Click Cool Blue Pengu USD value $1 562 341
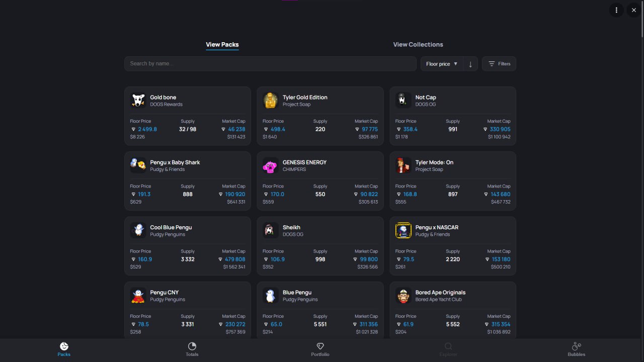Viewport: 644px width, 362px height. click(x=234, y=267)
